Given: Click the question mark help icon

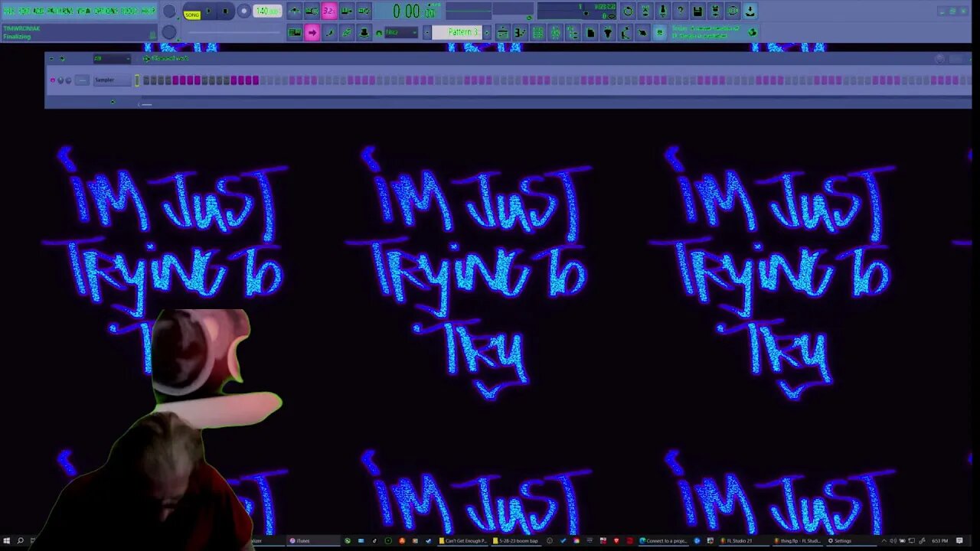Looking at the screenshot, I should pos(680,11).
